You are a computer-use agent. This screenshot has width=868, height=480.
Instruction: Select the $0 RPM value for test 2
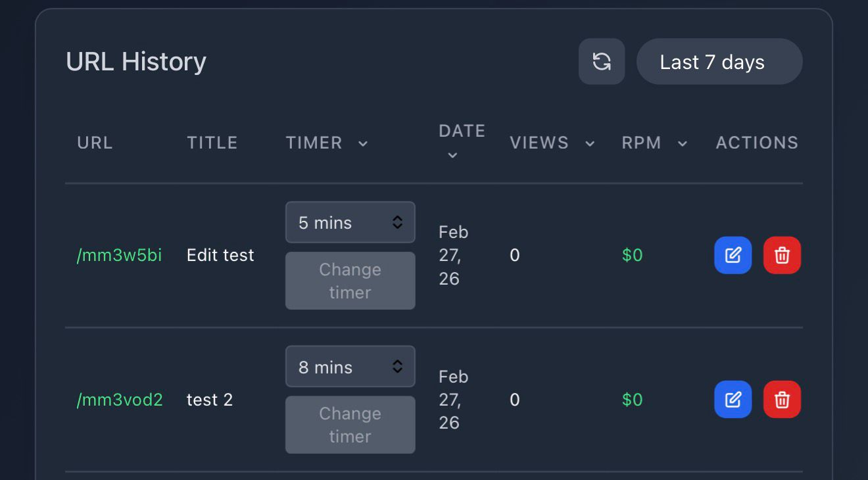631,399
